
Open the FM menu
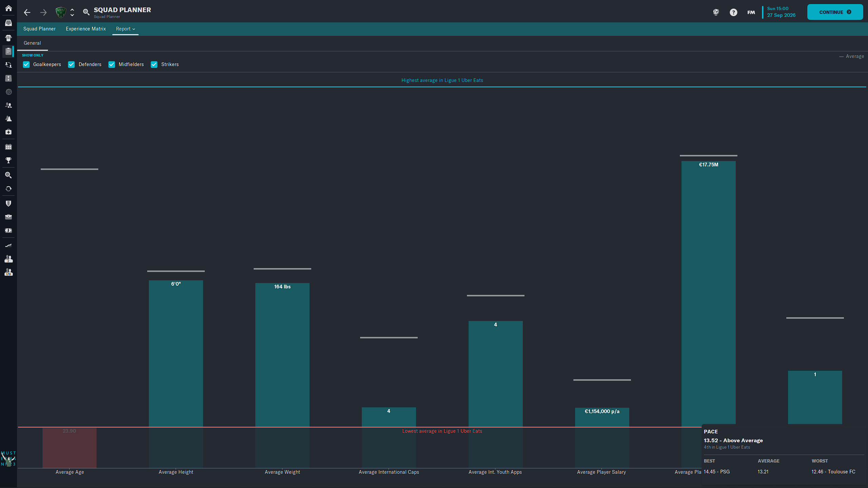click(x=751, y=13)
